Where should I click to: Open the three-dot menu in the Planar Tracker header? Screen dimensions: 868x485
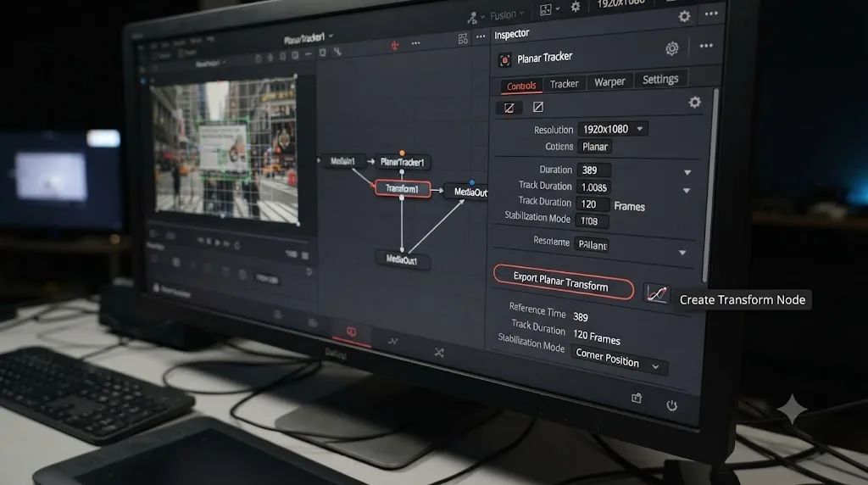(706, 46)
